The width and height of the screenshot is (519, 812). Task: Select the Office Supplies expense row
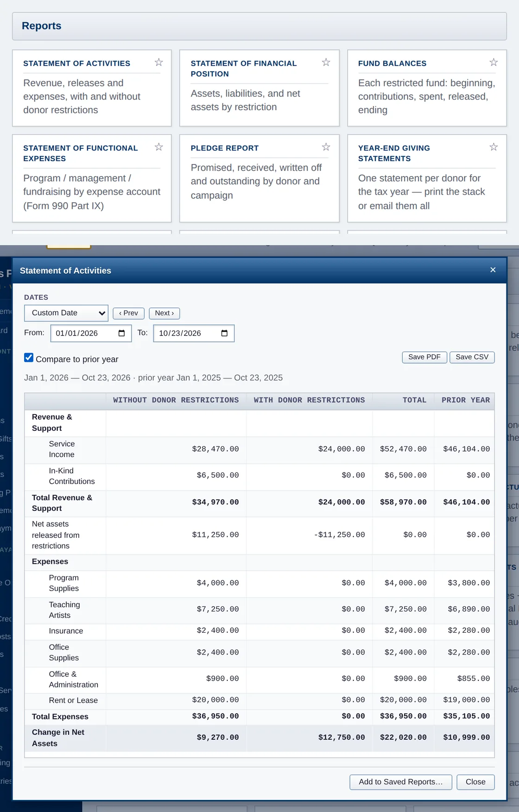coord(259,653)
